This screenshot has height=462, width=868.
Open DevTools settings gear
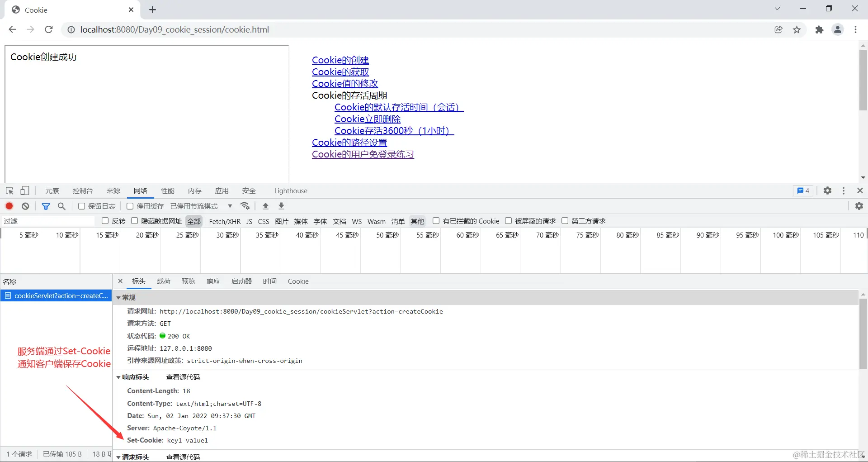[827, 191]
